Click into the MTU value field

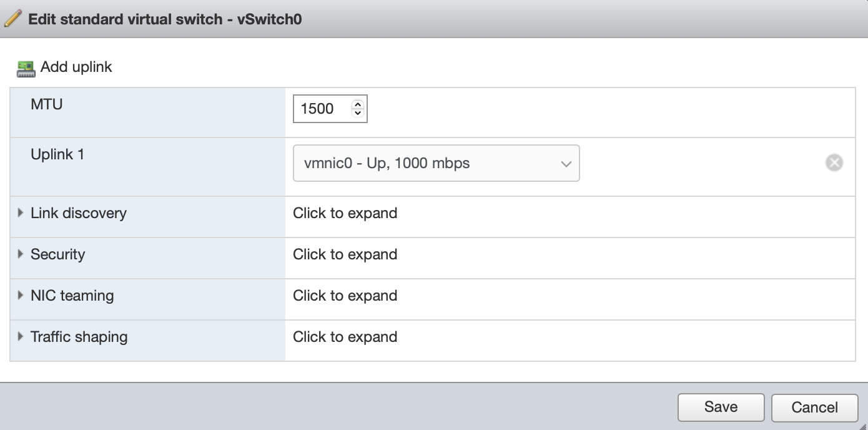tap(320, 109)
